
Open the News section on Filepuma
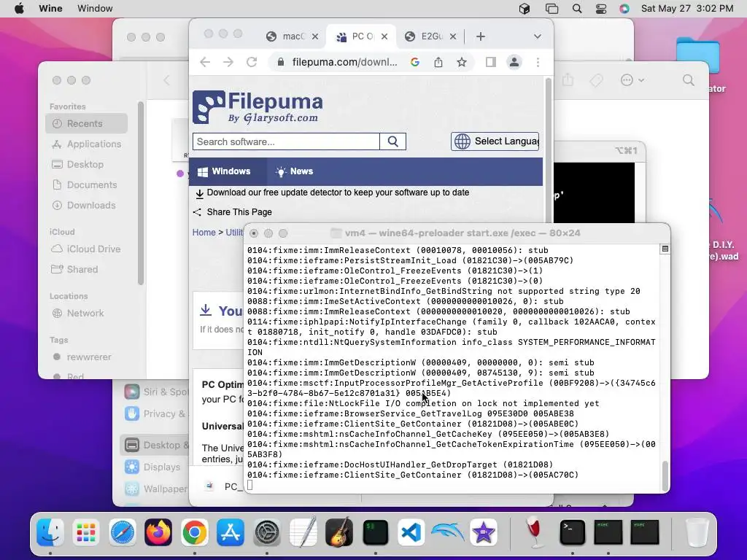click(x=295, y=171)
